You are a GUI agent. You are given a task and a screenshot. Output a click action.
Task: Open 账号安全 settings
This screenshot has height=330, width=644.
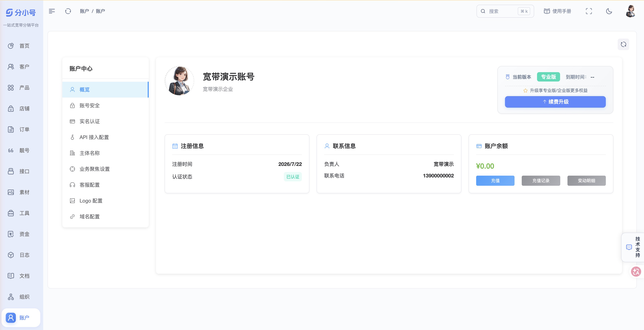[x=105, y=105]
